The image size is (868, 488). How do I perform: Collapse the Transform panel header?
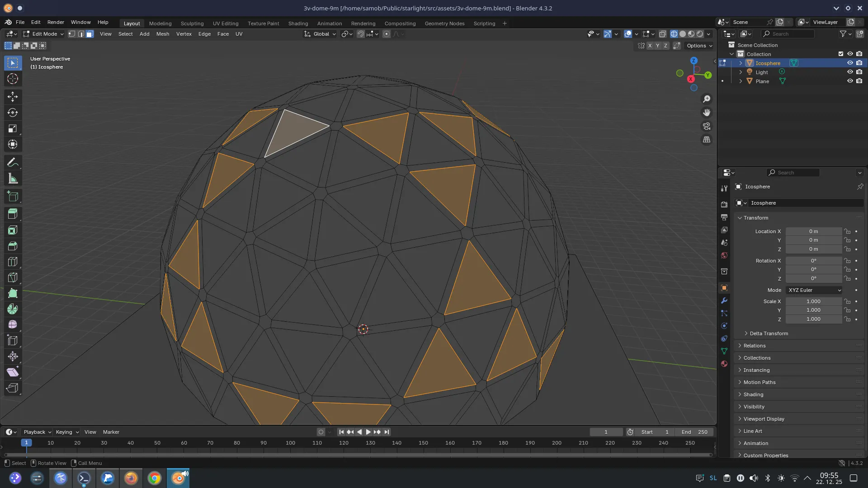(754, 218)
